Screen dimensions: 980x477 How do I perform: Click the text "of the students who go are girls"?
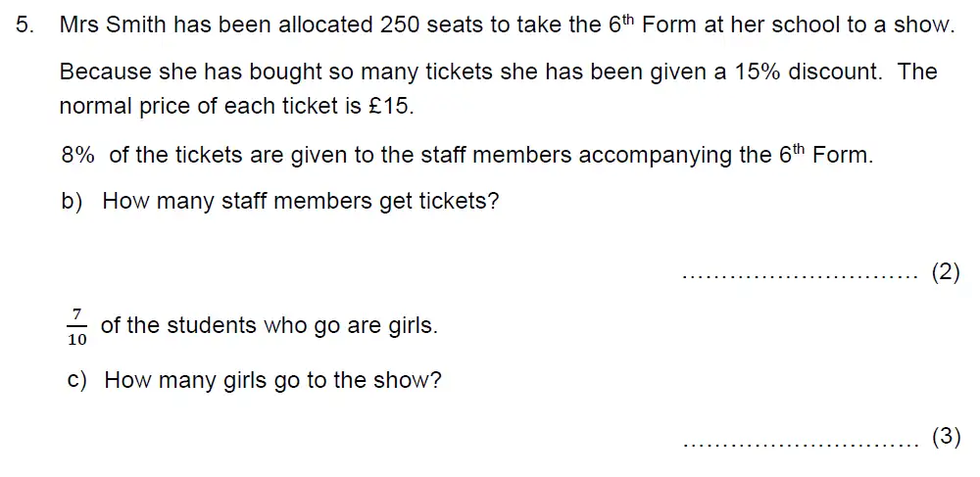click(x=269, y=325)
